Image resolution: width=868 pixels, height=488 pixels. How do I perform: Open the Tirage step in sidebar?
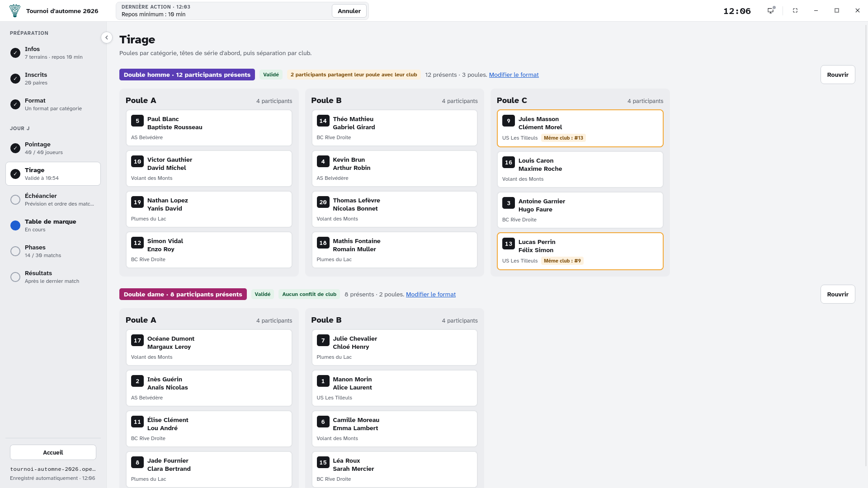point(53,174)
